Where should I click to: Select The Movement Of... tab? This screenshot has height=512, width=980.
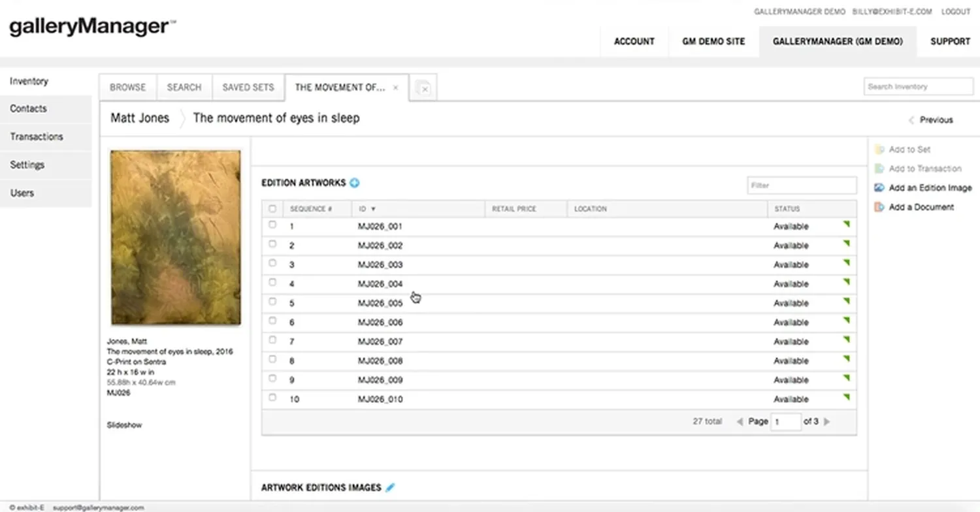340,88
